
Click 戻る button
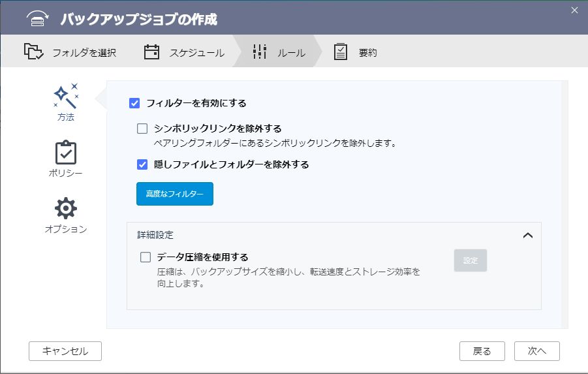(482, 351)
